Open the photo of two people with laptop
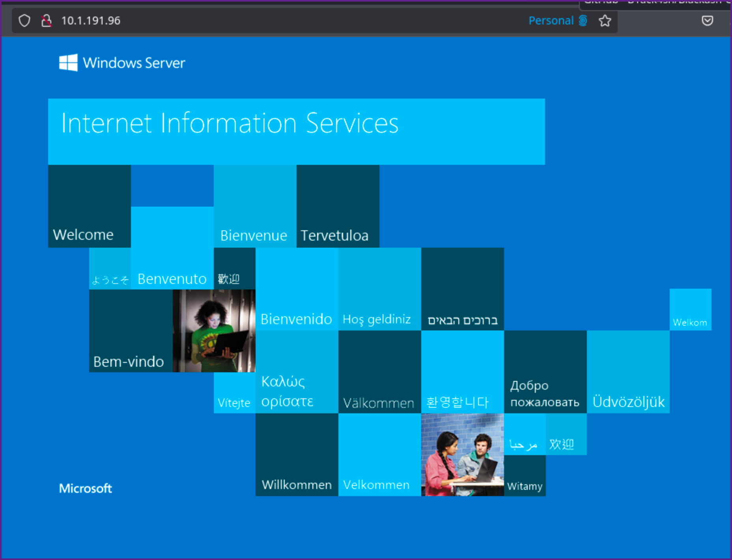 tap(463, 455)
